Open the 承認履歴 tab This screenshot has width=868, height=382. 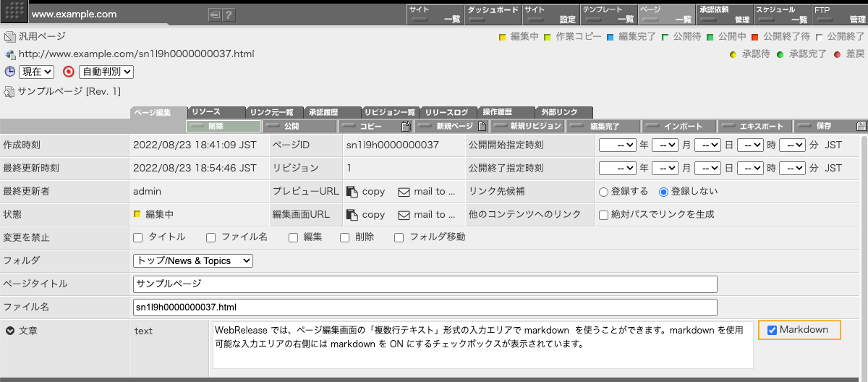(x=332, y=112)
